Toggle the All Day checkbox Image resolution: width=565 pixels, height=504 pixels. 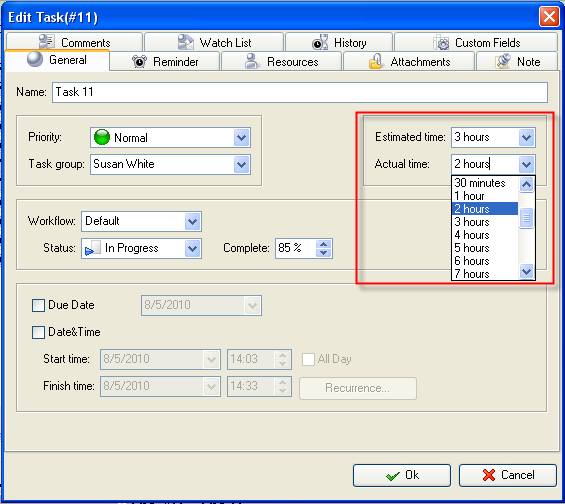[308, 359]
